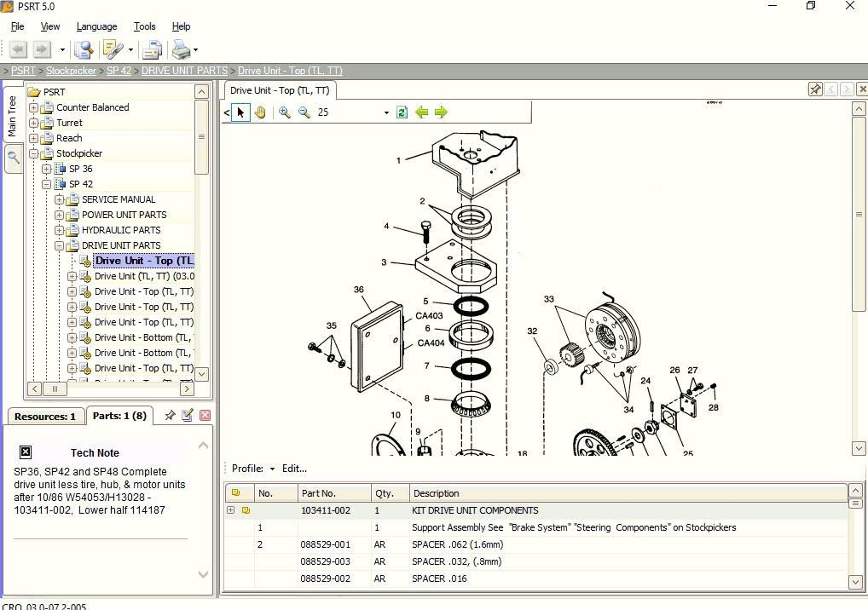The height and width of the screenshot is (610, 868).
Task: Go to previous diagram with green left arrow
Action: 422,112
